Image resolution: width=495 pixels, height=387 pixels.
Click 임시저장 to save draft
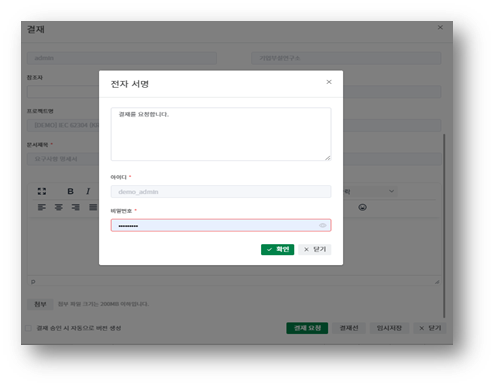tap(389, 328)
